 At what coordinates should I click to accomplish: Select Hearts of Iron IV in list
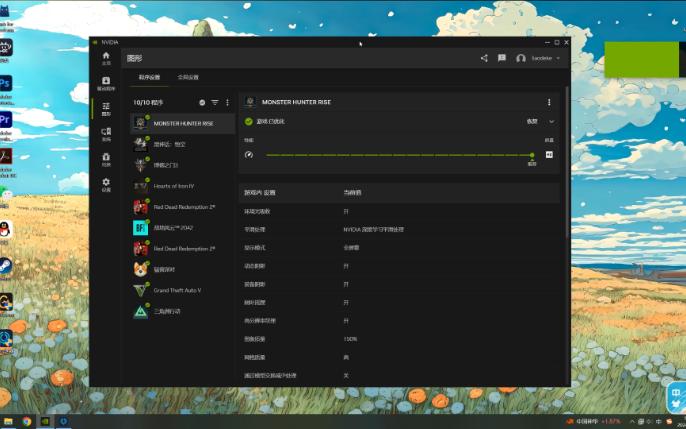(x=183, y=186)
